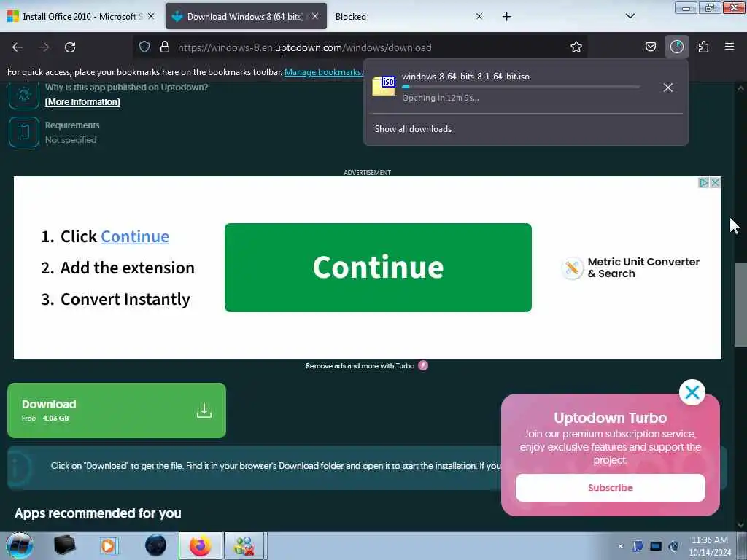Click the pink Turbo lightning icon

pyautogui.click(x=423, y=365)
